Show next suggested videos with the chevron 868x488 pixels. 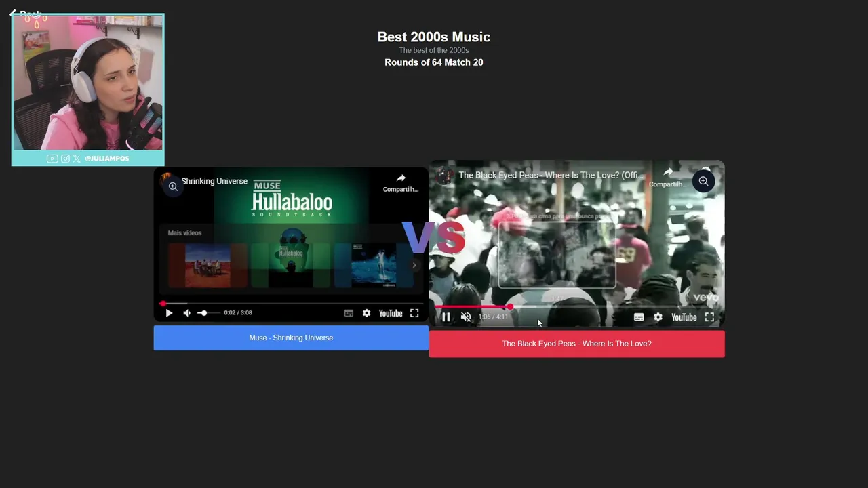[x=414, y=265]
